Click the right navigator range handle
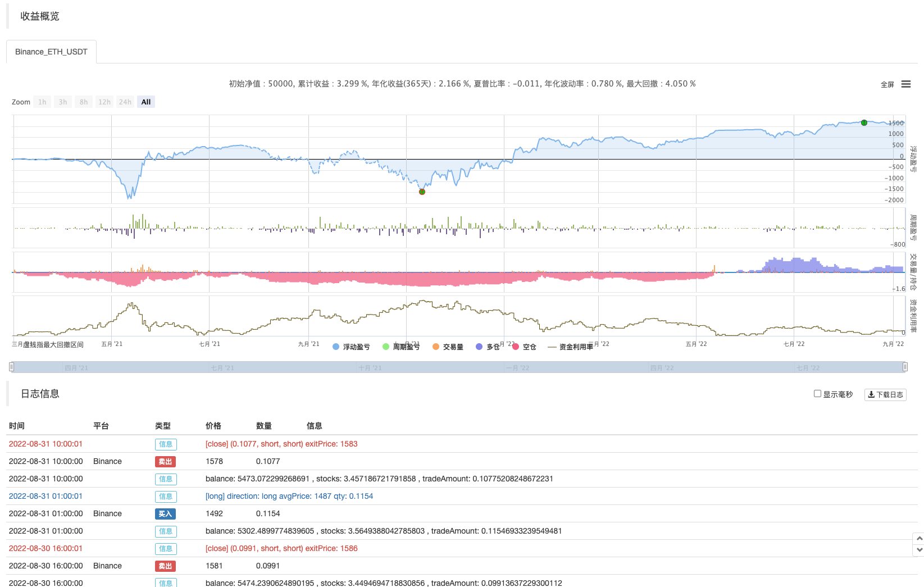This screenshot has width=924, height=587. coord(905,367)
